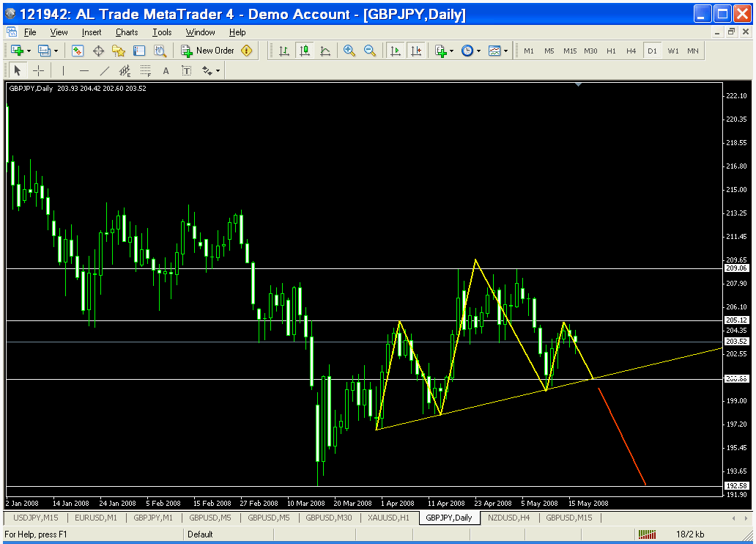756x544 pixels.
Task: Toggle the Chart Shift button
Action: coord(416,51)
